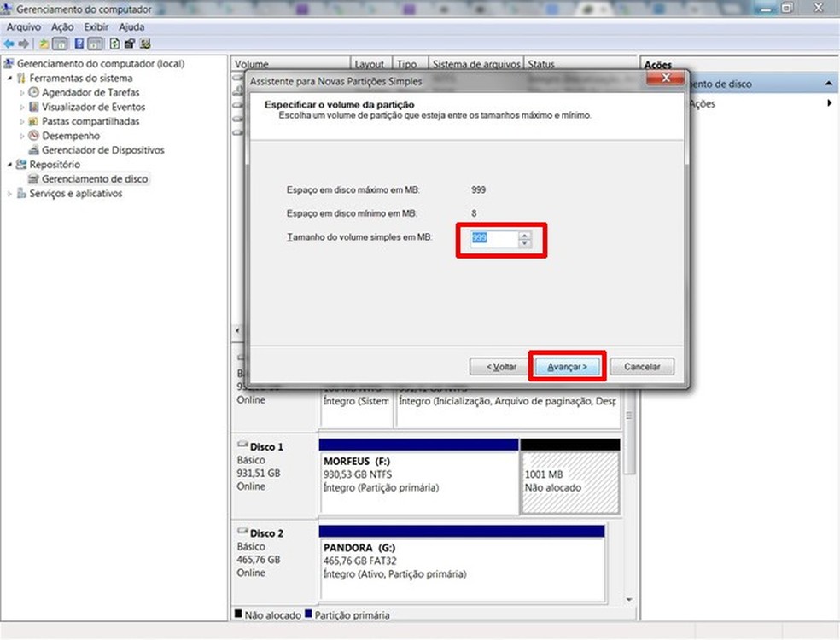This screenshot has width=840, height=640.
Task: Expand Agendador de Tarefas branch
Action: point(22,93)
